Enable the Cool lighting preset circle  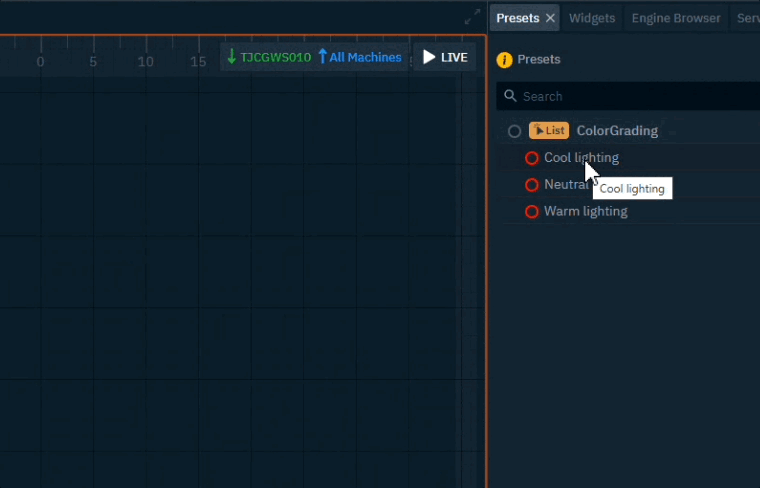coord(532,158)
